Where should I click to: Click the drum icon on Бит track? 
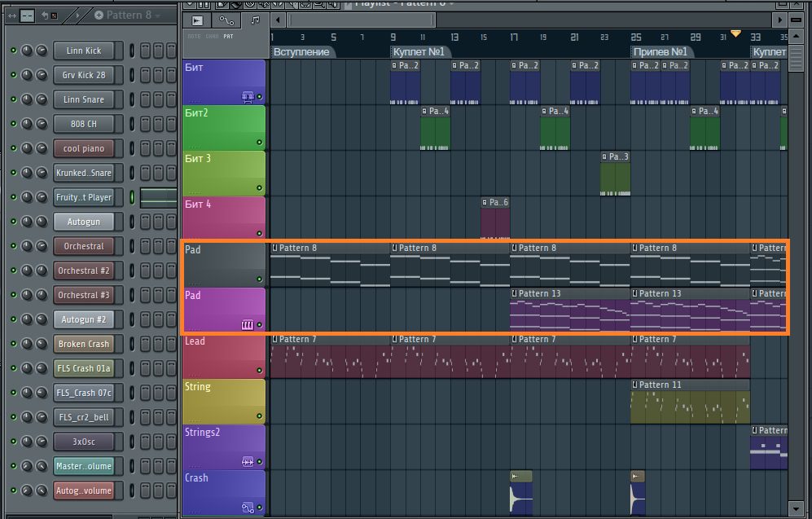248,97
